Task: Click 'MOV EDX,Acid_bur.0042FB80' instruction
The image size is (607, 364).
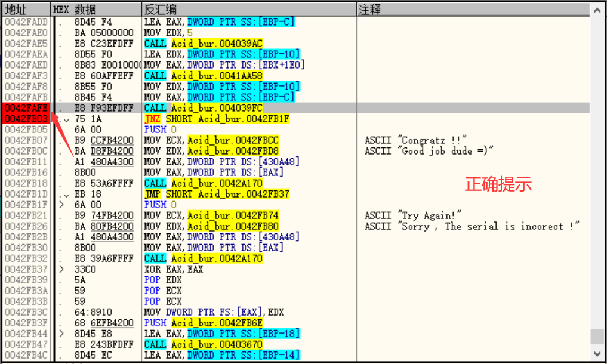Action: coord(211,226)
